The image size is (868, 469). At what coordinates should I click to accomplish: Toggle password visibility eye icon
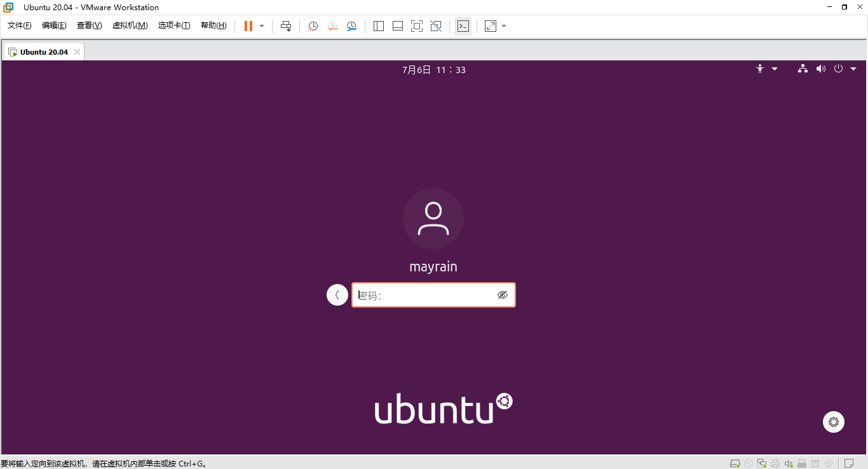[x=503, y=295]
